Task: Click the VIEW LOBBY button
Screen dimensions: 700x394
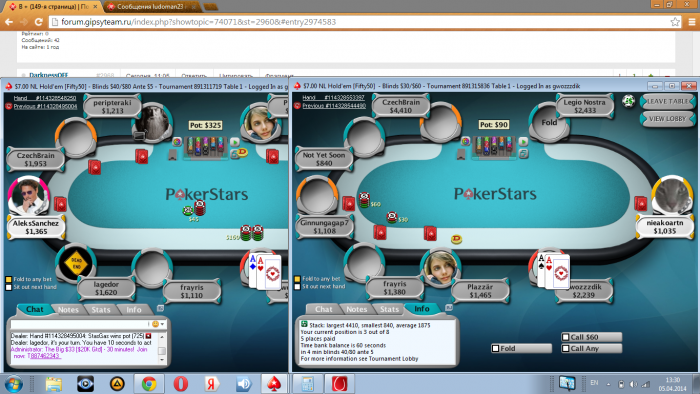Action: [667, 119]
